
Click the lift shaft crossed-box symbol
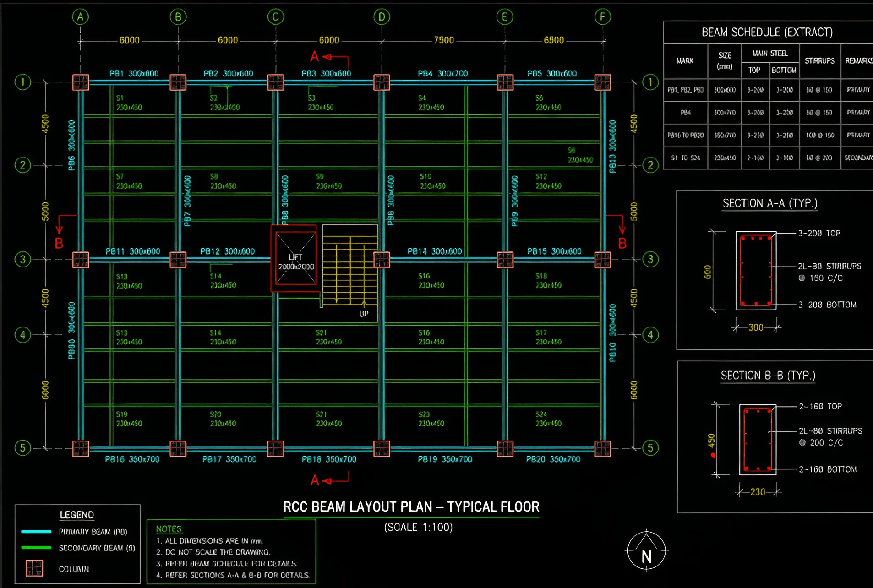pyautogui.click(x=295, y=258)
